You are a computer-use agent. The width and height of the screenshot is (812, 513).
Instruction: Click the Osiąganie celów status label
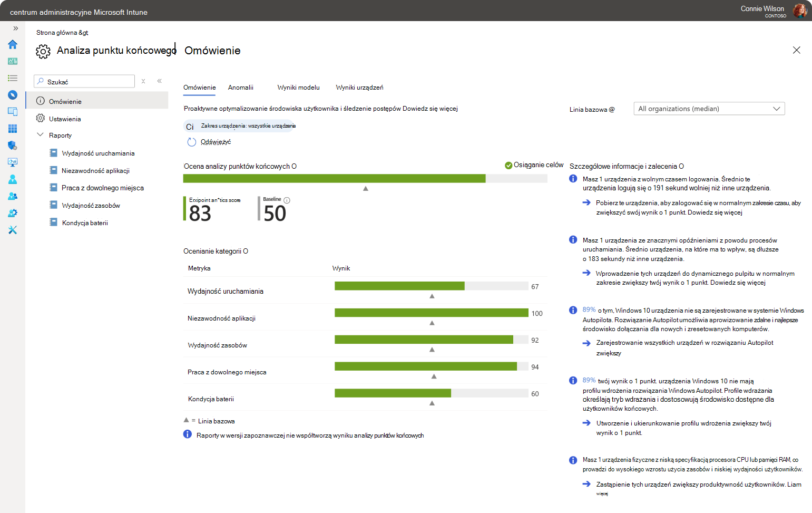coord(539,165)
